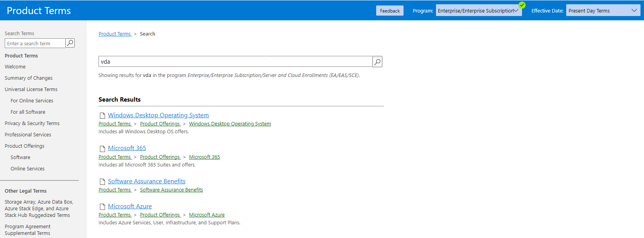Open Program Agreement Supplemental Terms
The height and width of the screenshot is (238, 644).
tap(27, 230)
